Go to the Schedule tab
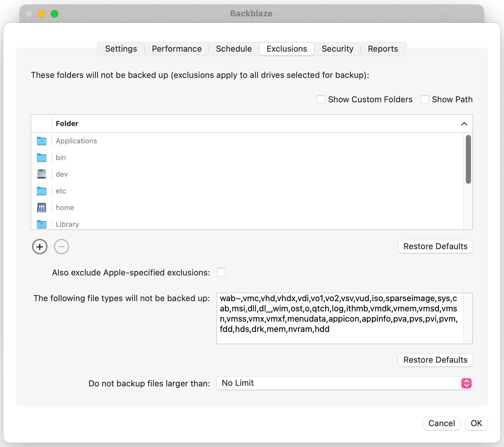 (x=234, y=49)
